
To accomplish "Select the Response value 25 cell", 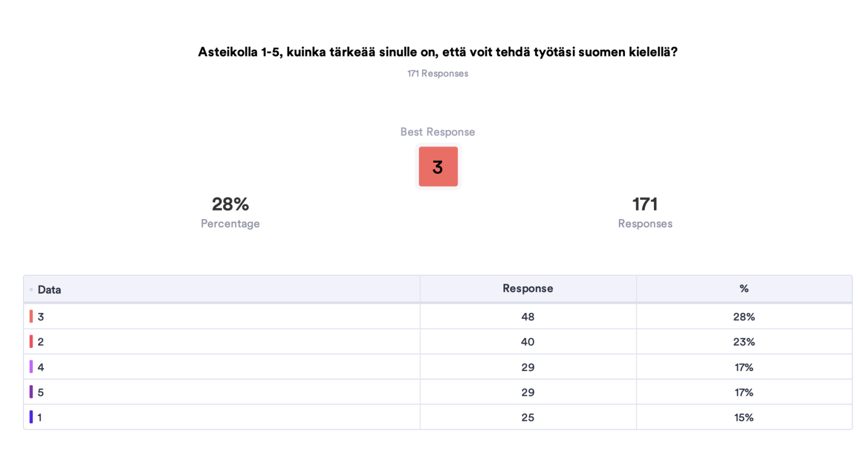I will [x=528, y=417].
